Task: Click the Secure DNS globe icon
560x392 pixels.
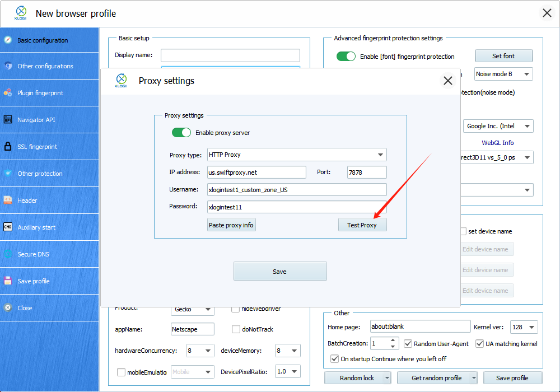Action: [x=8, y=254]
